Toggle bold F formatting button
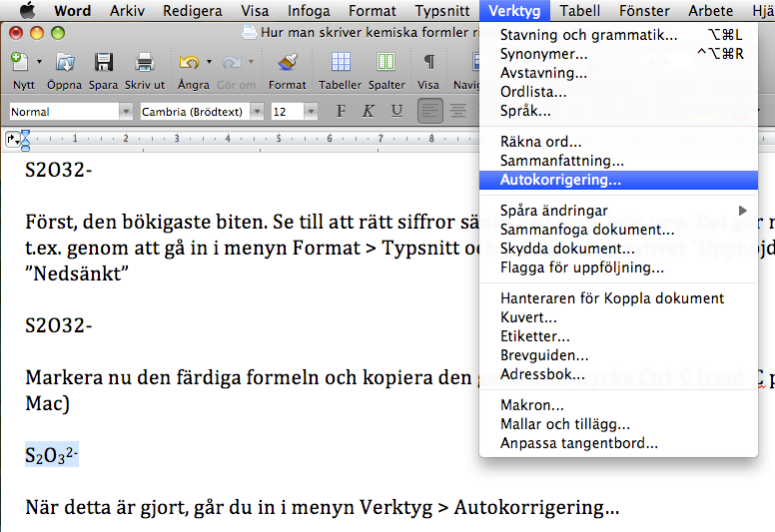 tap(342, 111)
